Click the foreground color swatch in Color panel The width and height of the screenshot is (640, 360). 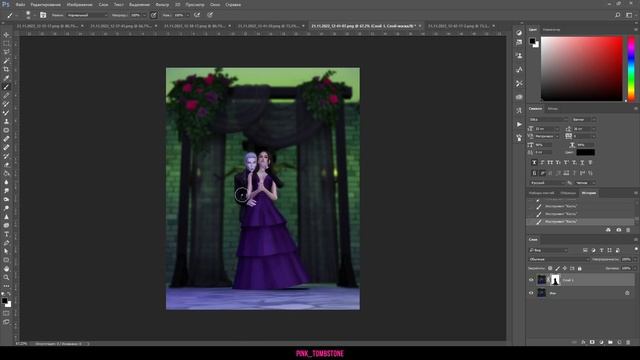click(532, 41)
